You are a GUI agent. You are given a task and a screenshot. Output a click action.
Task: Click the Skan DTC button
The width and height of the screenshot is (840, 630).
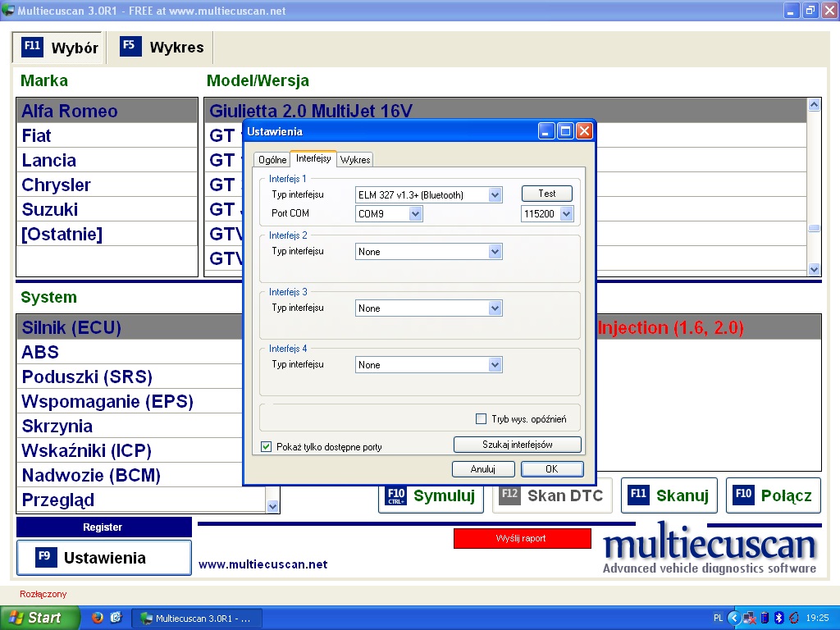[552, 495]
